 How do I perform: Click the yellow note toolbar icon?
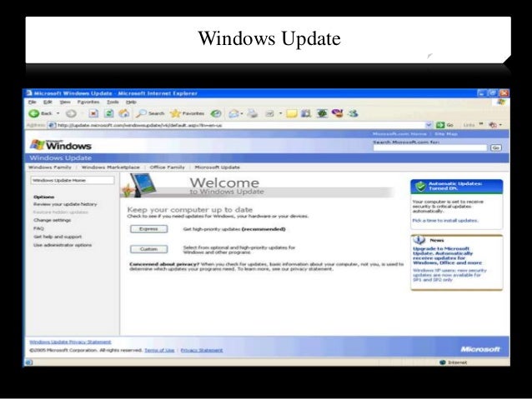coord(292,113)
